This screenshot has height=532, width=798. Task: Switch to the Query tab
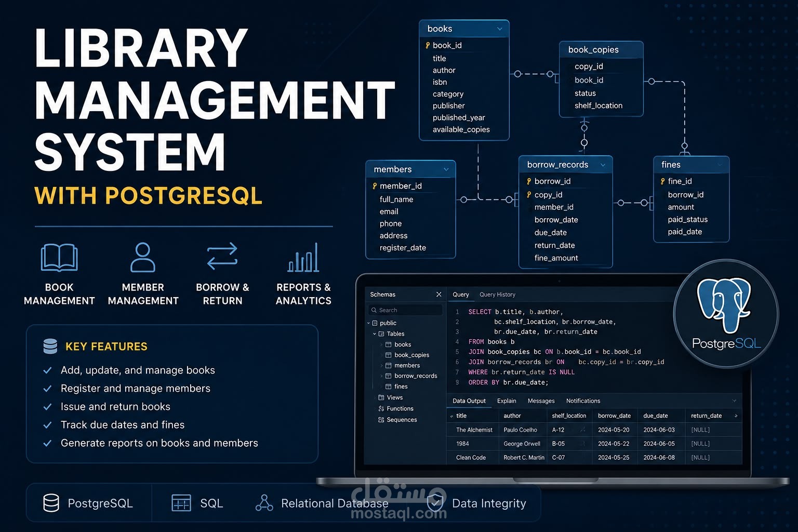(x=461, y=295)
